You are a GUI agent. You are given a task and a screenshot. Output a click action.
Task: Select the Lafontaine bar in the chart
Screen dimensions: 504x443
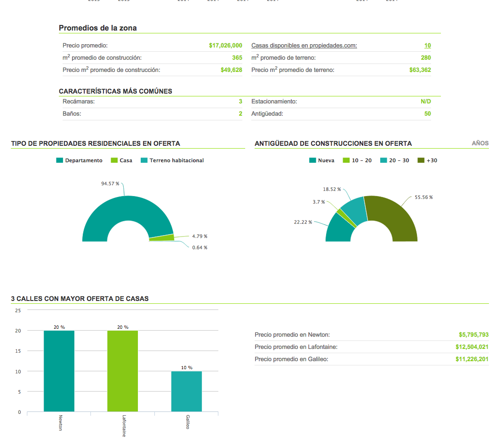pos(122,372)
